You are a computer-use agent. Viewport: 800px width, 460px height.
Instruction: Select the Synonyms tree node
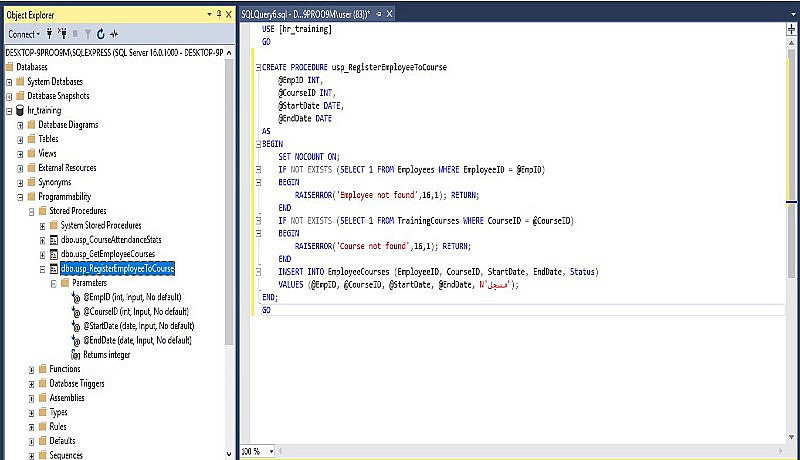55,182
